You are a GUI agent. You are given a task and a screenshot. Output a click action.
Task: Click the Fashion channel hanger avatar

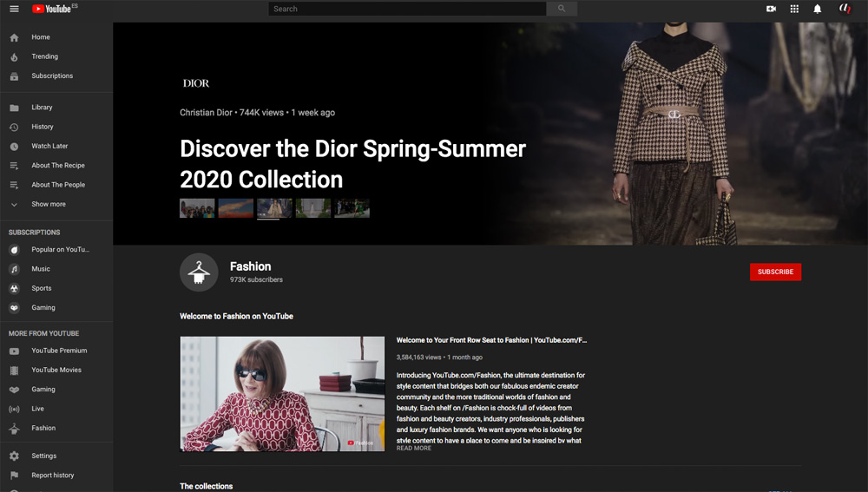[x=199, y=272]
